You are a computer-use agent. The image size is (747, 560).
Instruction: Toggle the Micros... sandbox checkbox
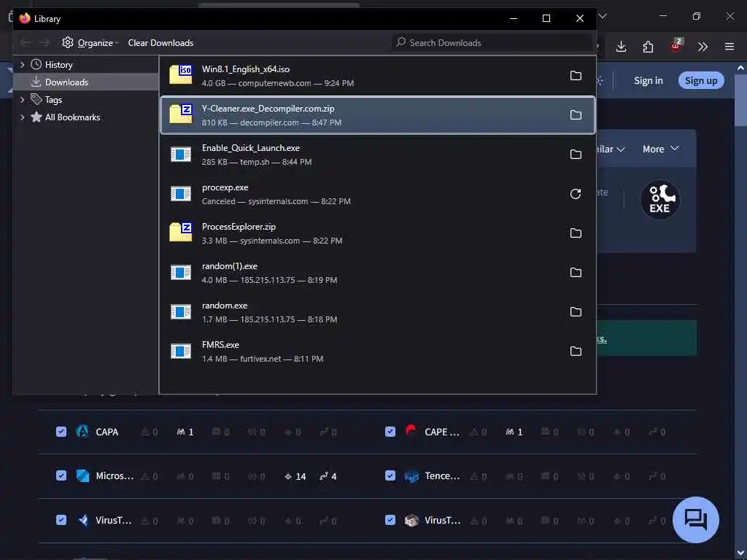(61, 475)
